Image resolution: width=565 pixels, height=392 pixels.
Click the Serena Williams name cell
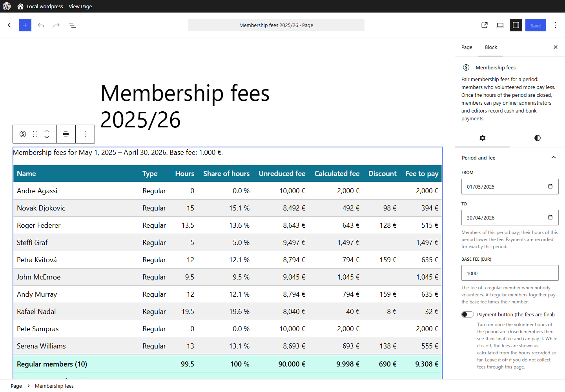click(41, 346)
